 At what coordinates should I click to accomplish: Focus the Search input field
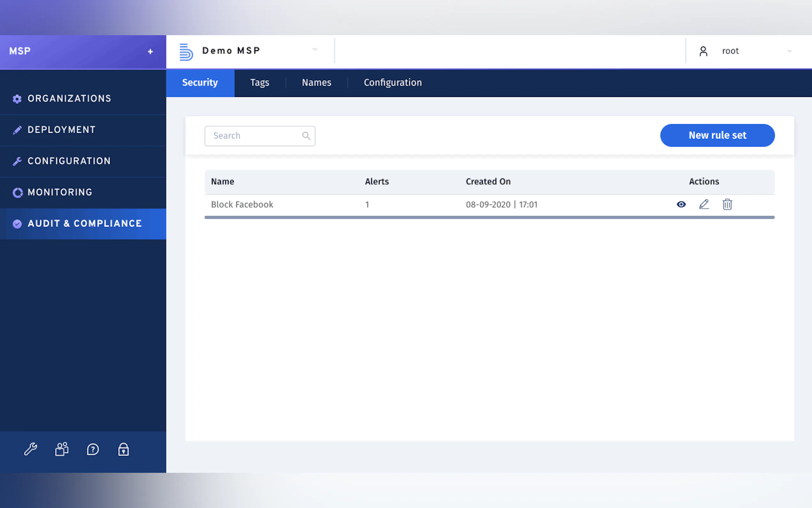[x=255, y=136]
